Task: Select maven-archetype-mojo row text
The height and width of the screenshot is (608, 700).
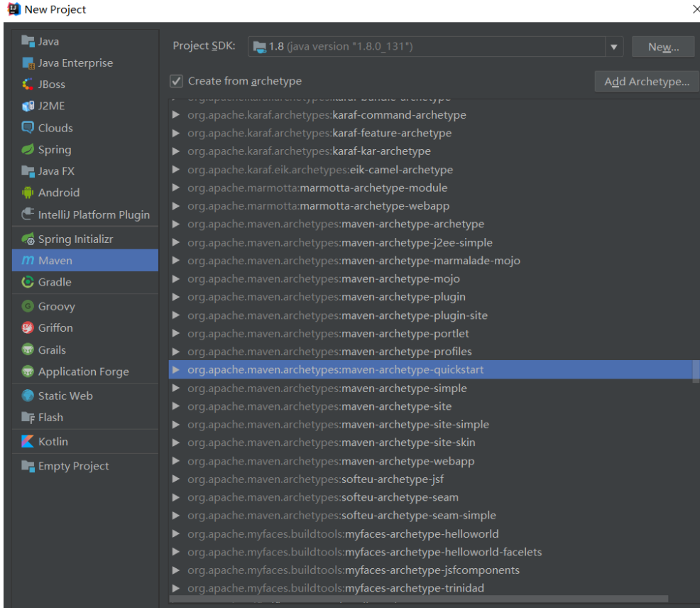Action: click(x=324, y=278)
